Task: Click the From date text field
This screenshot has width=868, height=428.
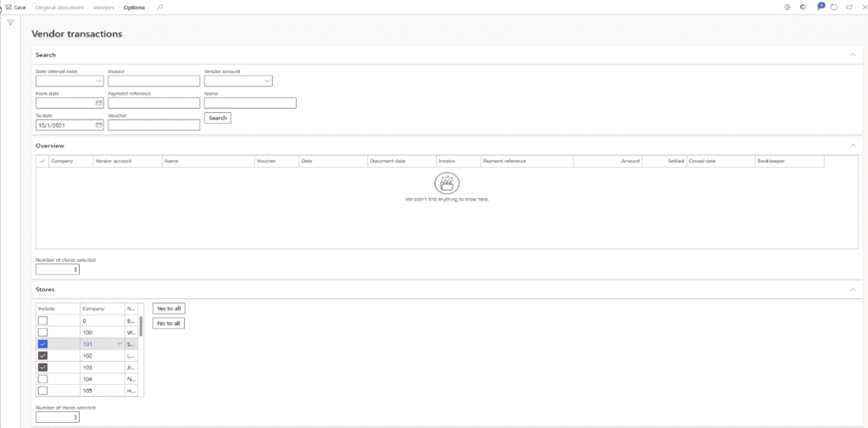Action: pos(65,103)
